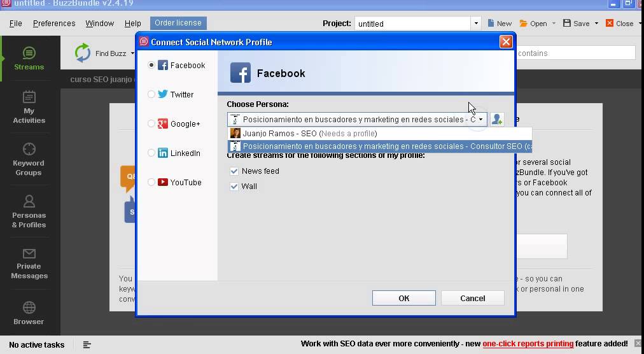The height and width of the screenshot is (354, 644).
Task: Open the File menu
Action: click(16, 24)
